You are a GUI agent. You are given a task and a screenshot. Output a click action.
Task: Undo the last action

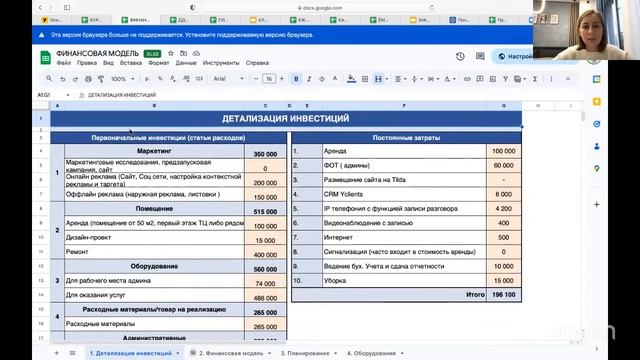point(62,79)
